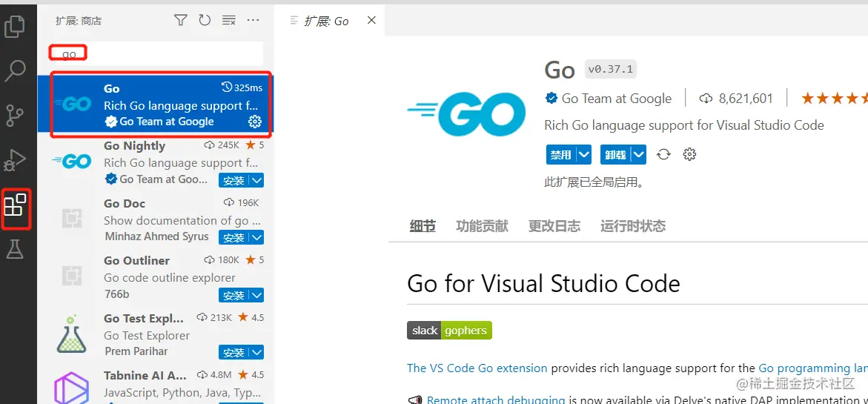Switch to the 运行时状态 tab
The width and height of the screenshot is (868, 404).
point(633,226)
